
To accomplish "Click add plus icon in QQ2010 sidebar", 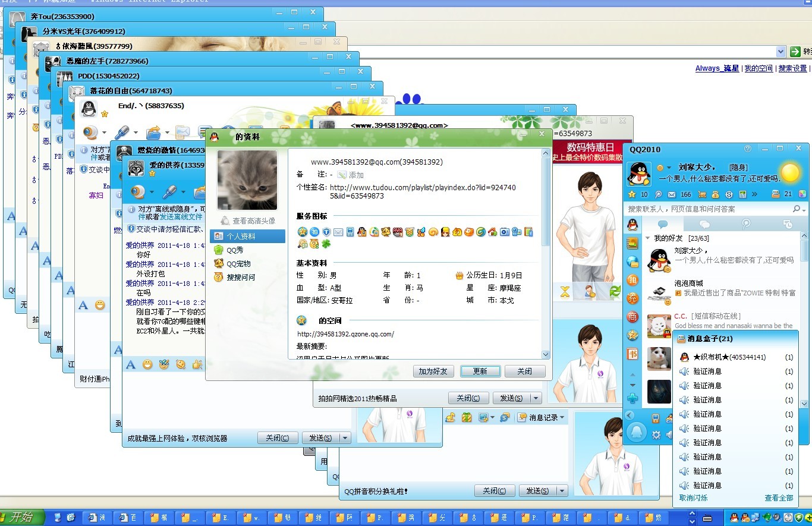I will (632, 398).
